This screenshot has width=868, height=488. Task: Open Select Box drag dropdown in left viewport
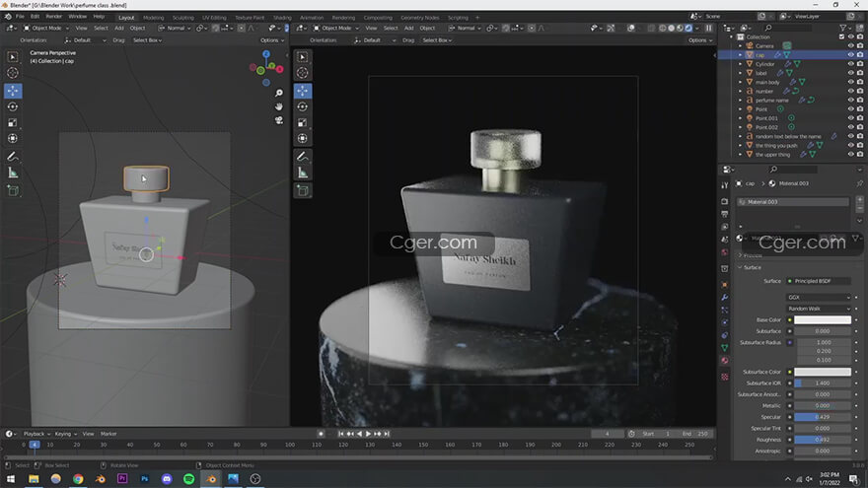(147, 40)
